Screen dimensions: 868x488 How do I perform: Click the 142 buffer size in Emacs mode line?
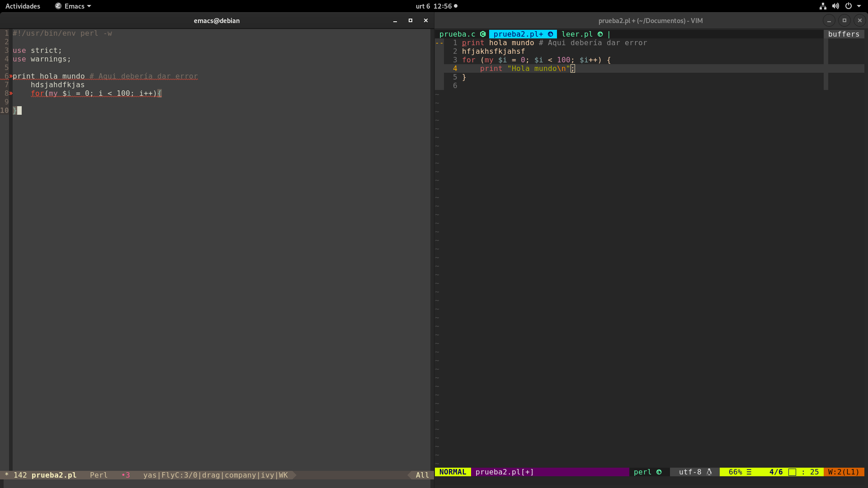point(20,475)
